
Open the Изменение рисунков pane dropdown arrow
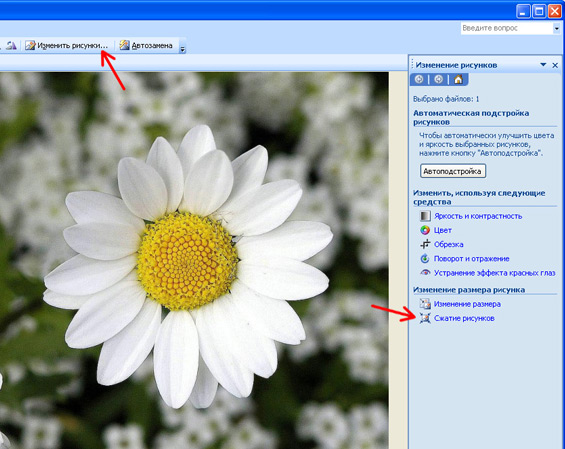coord(543,65)
